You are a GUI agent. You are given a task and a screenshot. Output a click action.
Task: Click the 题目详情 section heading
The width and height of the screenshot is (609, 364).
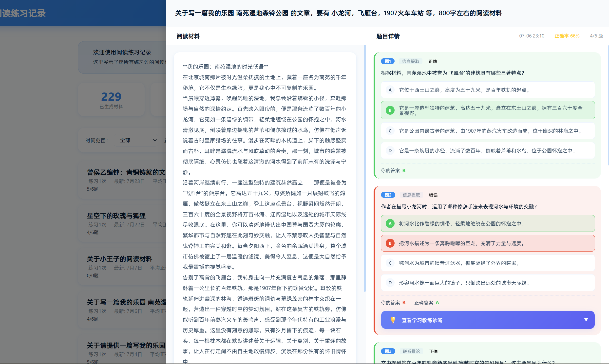pos(388,36)
